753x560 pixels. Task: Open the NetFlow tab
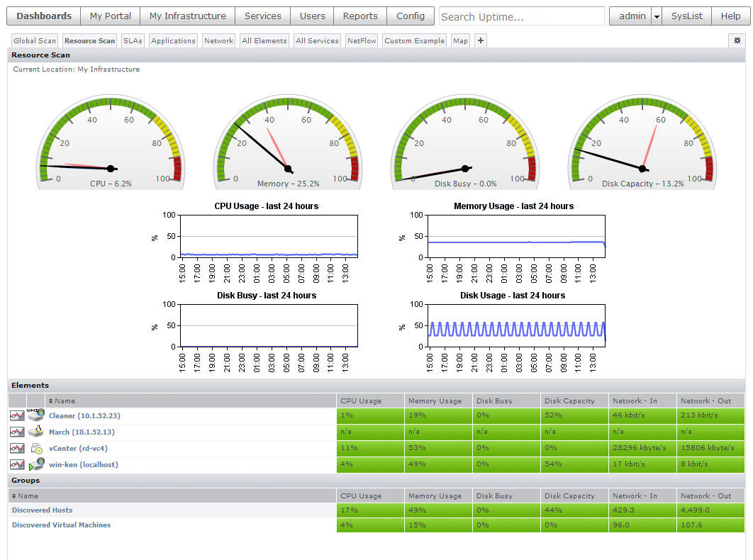(x=362, y=41)
